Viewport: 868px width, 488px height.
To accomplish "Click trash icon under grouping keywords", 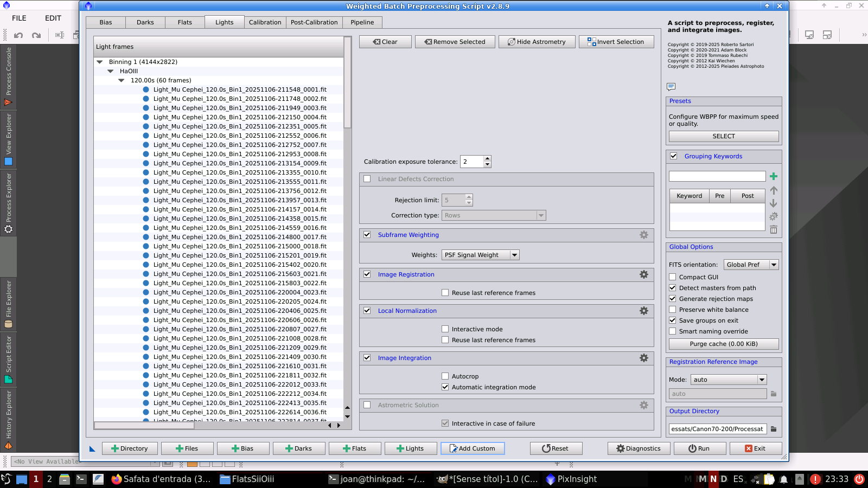I will click(x=774, y=230).
